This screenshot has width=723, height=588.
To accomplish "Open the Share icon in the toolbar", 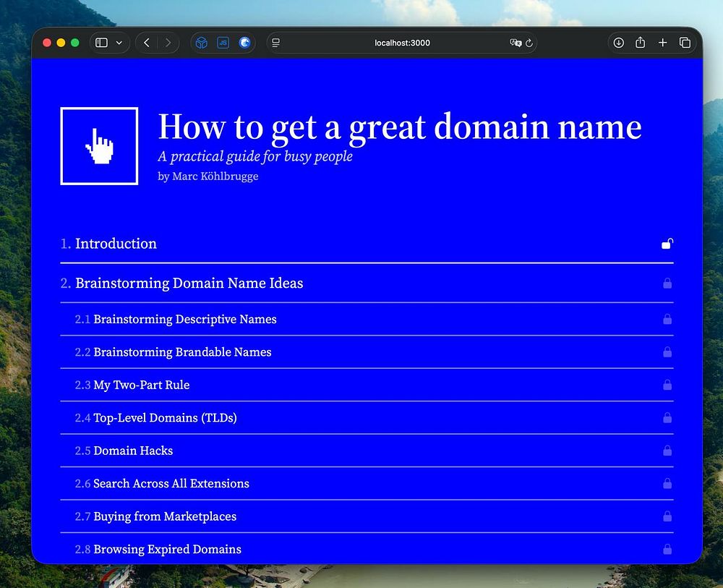I will click(x=640, y=43).
